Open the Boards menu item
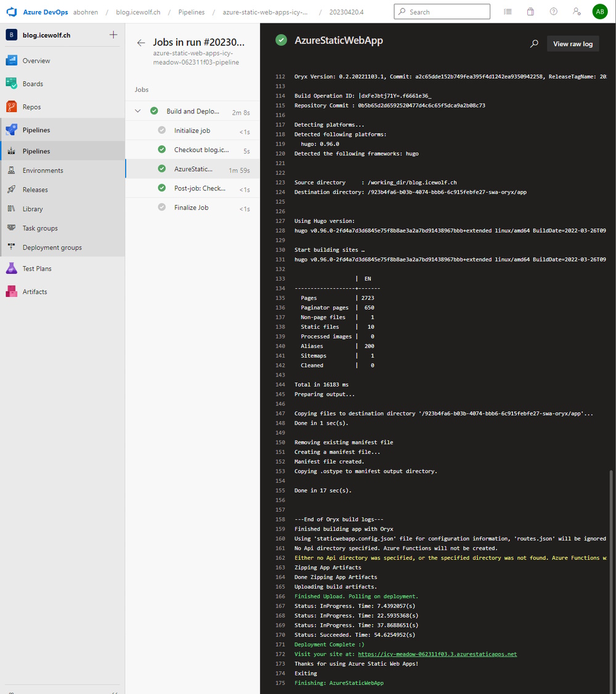The width and height of the screenshot is (616, 694). click(x=62, y=83)
